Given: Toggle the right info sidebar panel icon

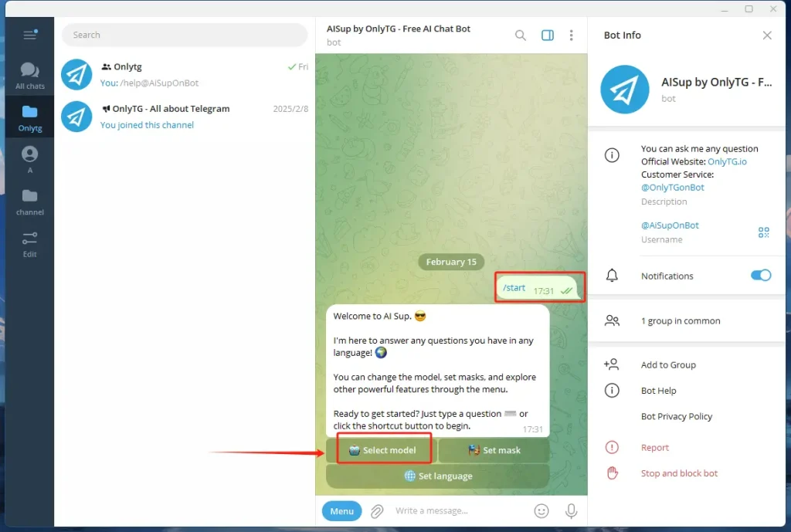Looking at the screenshot, I should tap(548, 36).
